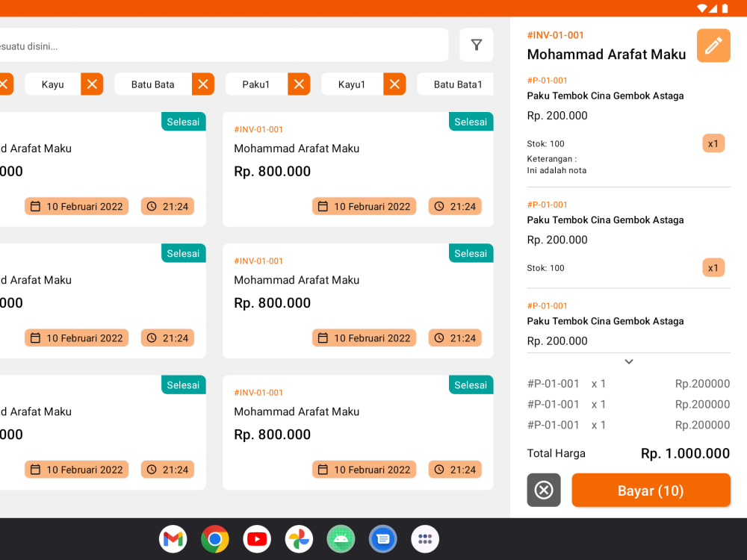Screen dimensions: 747x560
Task: Open YouTube from the taskbar
Action: [256, 538]
